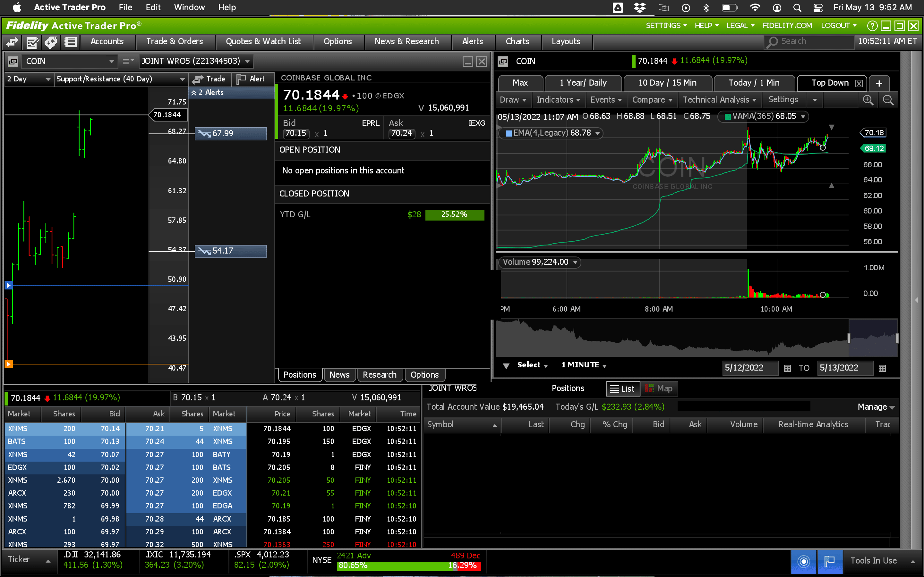Click the zoom out magnifier on the chart

pos(888,100)
